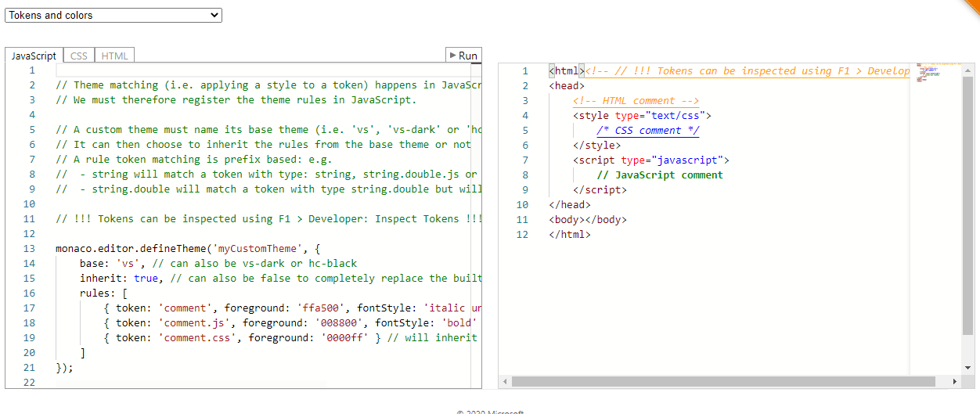This screenshot has width=980, height=414.
Task: Click the final '</html>' line in the preview
Action: 570,234
